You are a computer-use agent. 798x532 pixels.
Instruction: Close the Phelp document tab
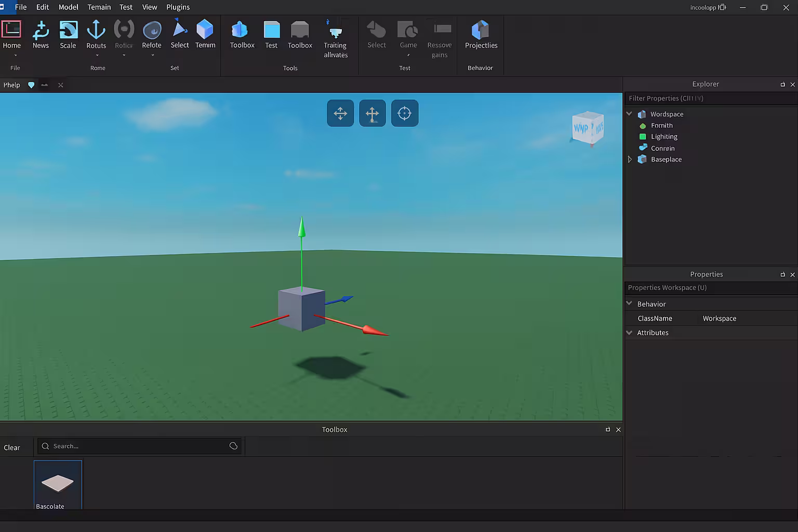[x=60, y=85]
